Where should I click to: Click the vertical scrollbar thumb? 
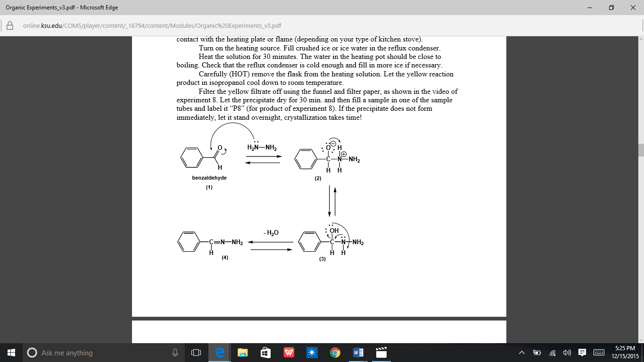click(x=641, y=150)
